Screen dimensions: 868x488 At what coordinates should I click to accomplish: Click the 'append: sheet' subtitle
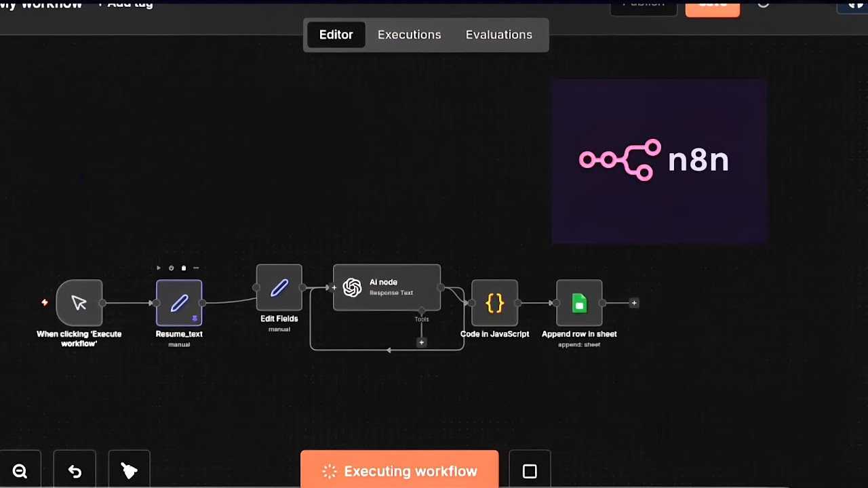579,345
